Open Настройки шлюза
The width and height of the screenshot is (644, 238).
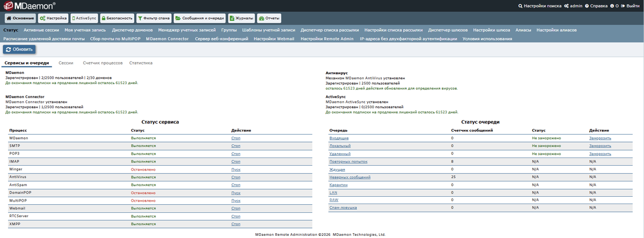coord(492,30)
